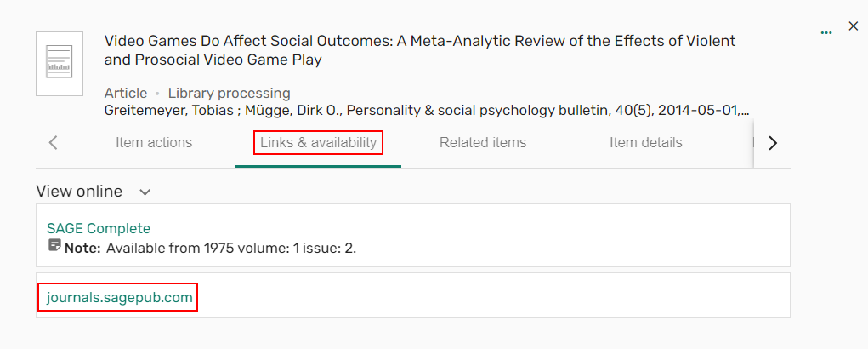
Task: Collapse the View online section chevron
Action: [145, 192]
